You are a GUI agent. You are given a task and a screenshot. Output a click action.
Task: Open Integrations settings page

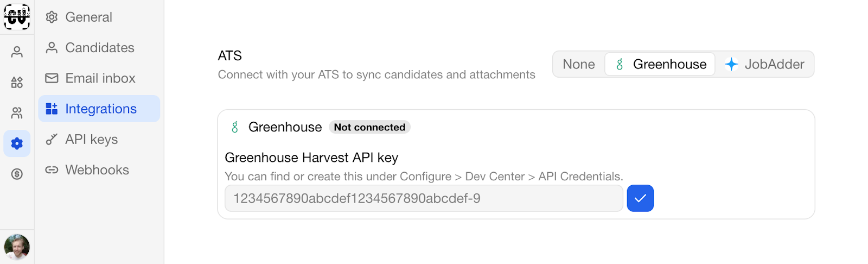(x=99, y=109)
